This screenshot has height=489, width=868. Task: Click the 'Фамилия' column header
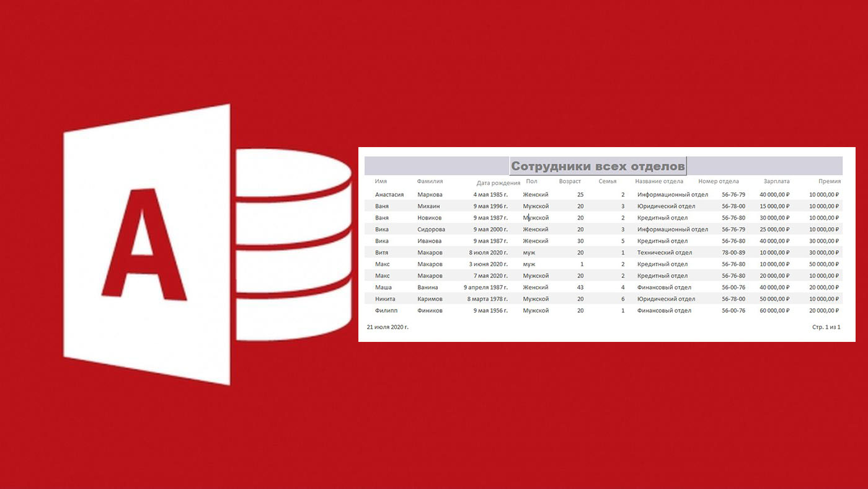coord(430,181)
